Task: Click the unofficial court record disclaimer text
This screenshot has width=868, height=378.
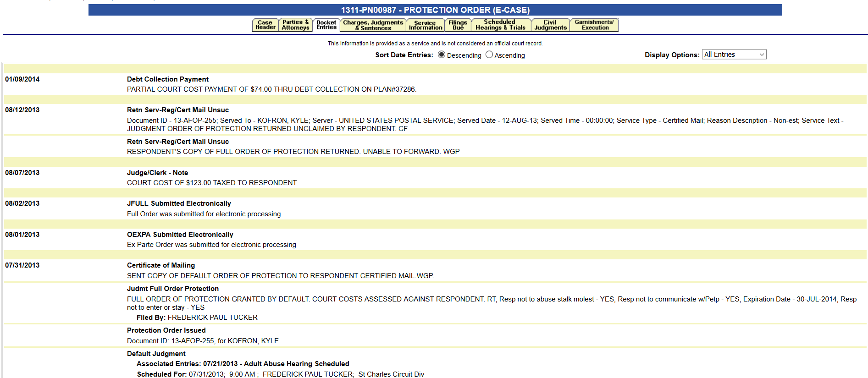Action: [x=435, y=44]
